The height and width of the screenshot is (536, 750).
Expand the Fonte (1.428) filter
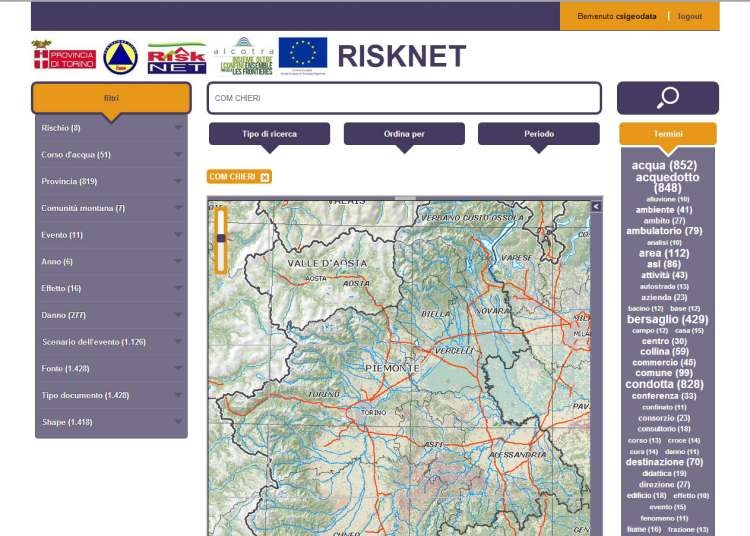click(x=111, y=369)
